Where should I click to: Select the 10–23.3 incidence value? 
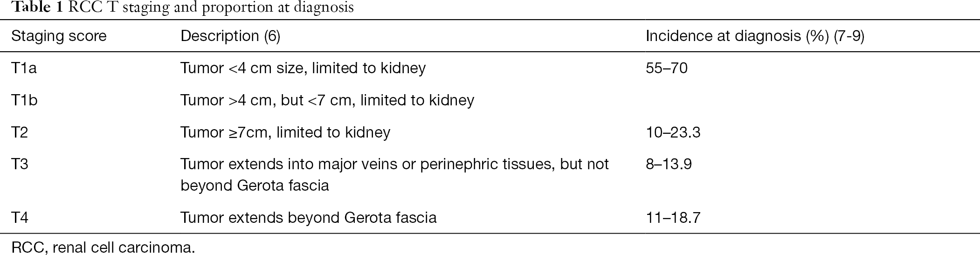pyautogui.click(x=673, y=132)
